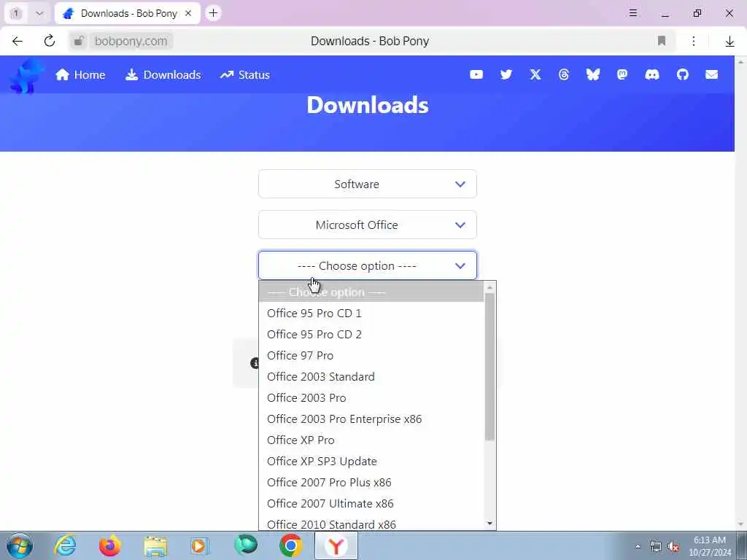Click the bobpony.com address field
This screenshot has width=747, height=560.
click(131, 41)
